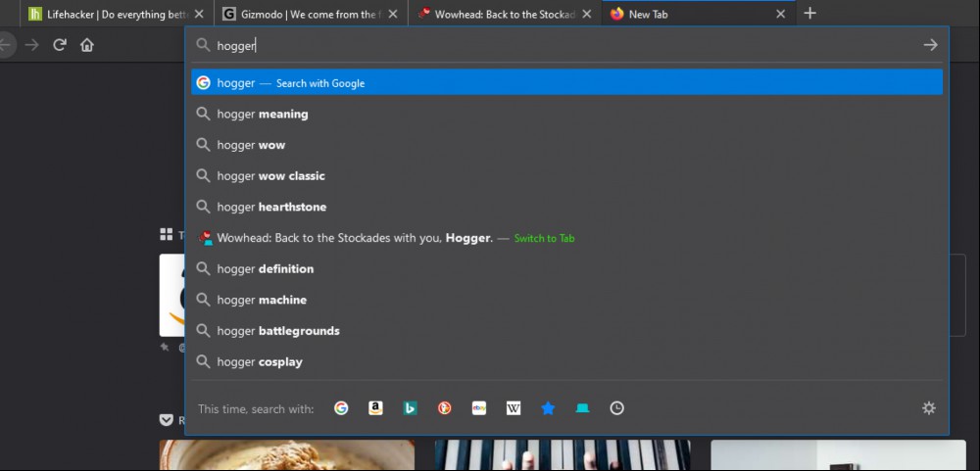
Task: Open a new tab with plus button
Action: click(809, 13)
